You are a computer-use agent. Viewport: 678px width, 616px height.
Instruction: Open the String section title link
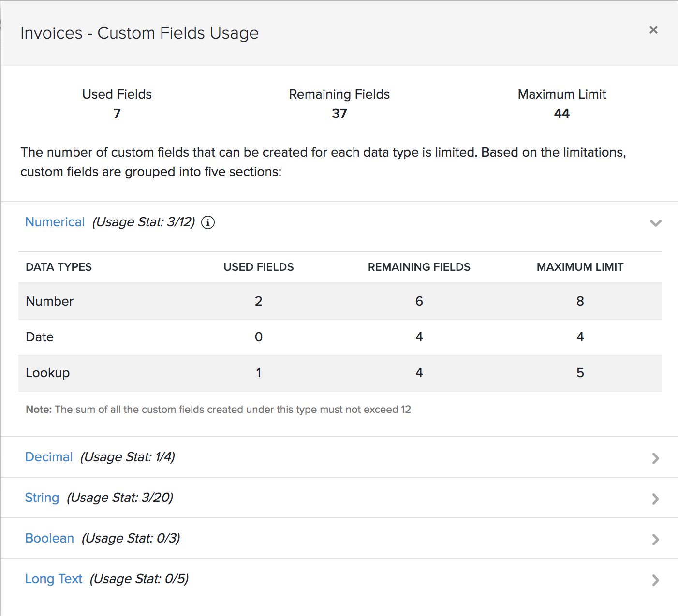[x=42, y=498]
